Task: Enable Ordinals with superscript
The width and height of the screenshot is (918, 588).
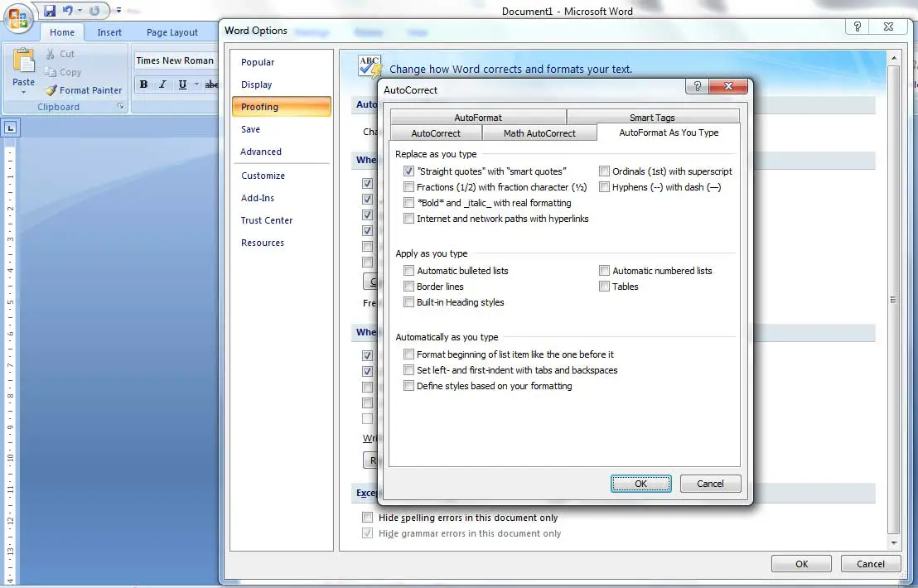Action: tap(604, 171)
